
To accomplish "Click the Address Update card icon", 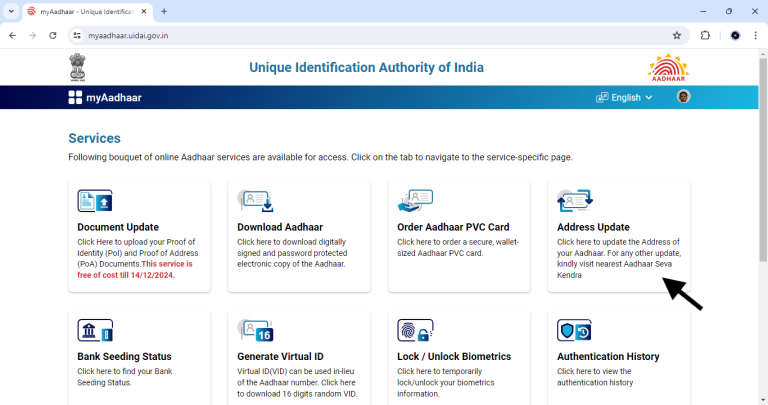I will [575, 201].
